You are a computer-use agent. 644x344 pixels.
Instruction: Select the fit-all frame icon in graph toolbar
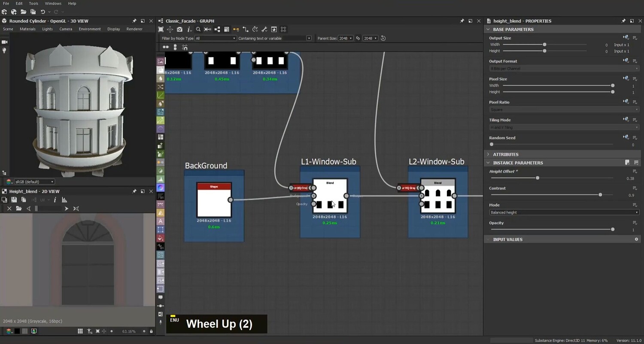[x=161, y=29]
